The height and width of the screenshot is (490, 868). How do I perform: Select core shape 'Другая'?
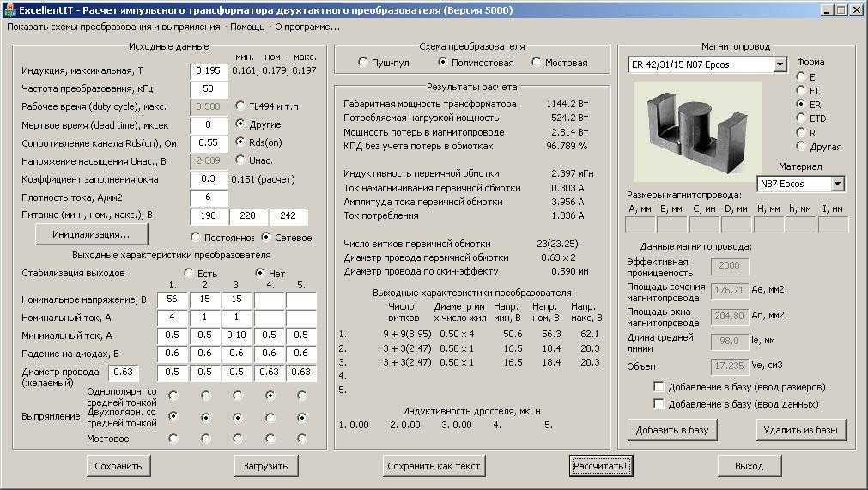click(800, 147)
